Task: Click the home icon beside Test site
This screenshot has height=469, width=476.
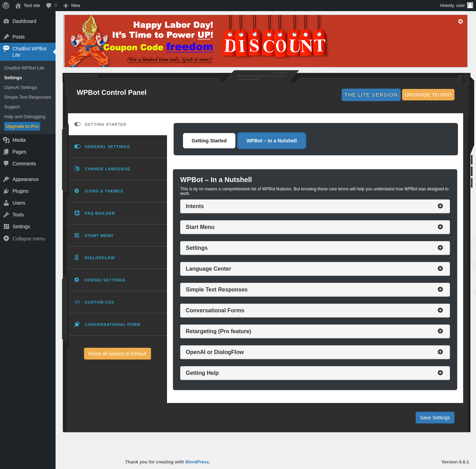Action: coord(18,6)
